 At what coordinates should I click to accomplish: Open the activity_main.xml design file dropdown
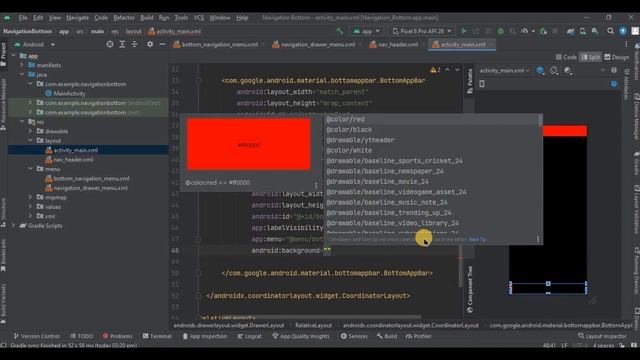[x=504, y=71]
